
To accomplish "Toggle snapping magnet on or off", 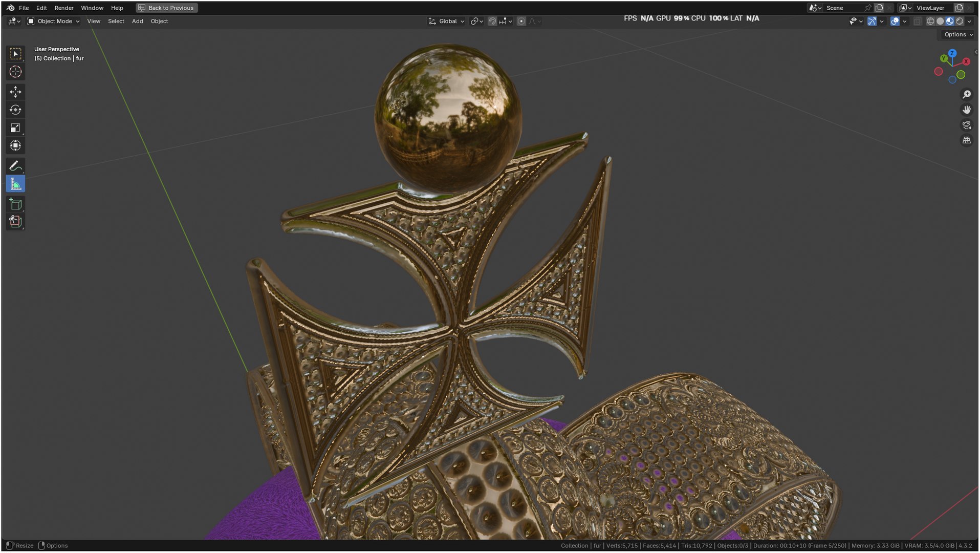I will [492, 21].
